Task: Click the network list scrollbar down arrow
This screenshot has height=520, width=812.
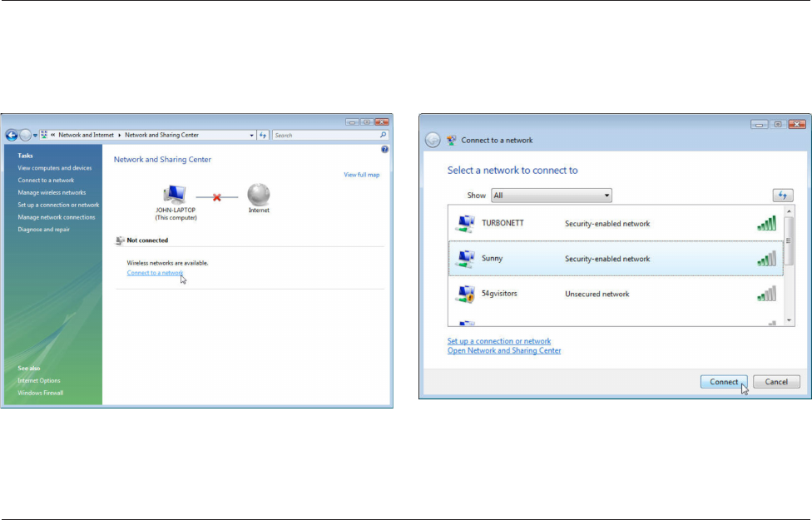Action: click(x=790, y=320)
